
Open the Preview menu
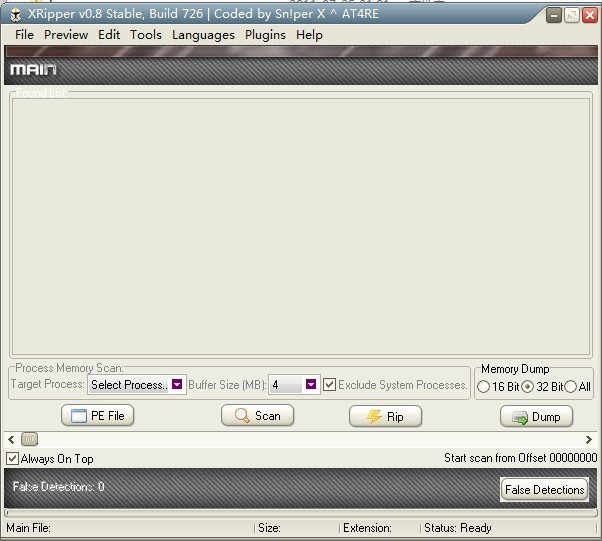(66, 35)
